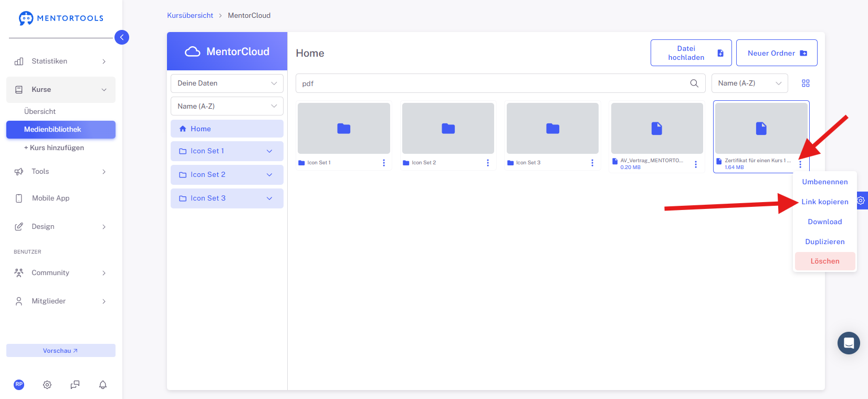The width and height of the screenshot is (868, 399).
Task: Open settings gear in bottom sidebar
Action: [47, 385]
